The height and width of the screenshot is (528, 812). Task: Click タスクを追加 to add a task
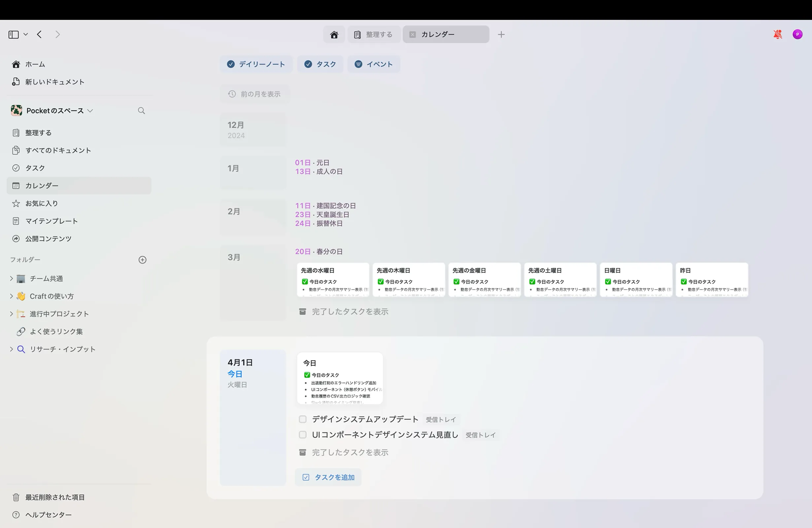coord(328,477)
